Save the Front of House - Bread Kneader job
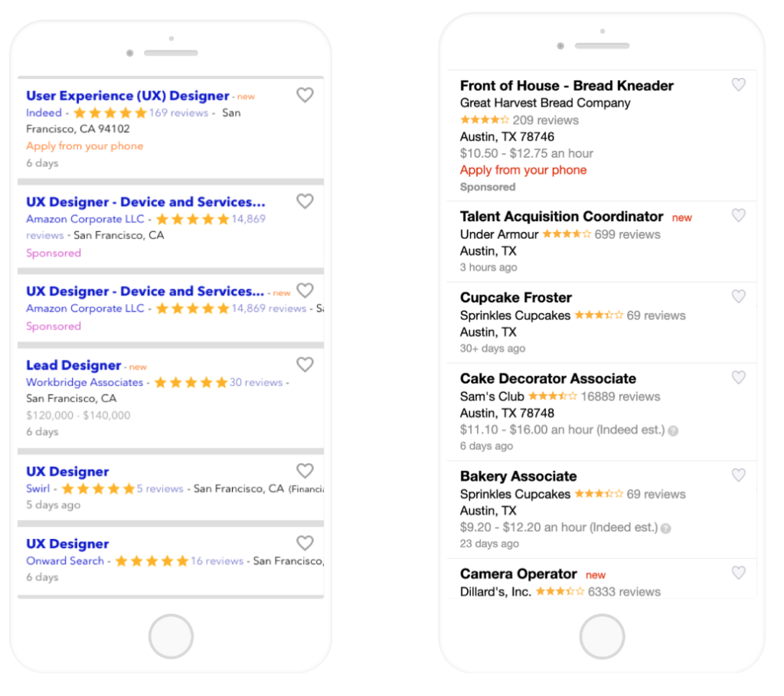 738,85
